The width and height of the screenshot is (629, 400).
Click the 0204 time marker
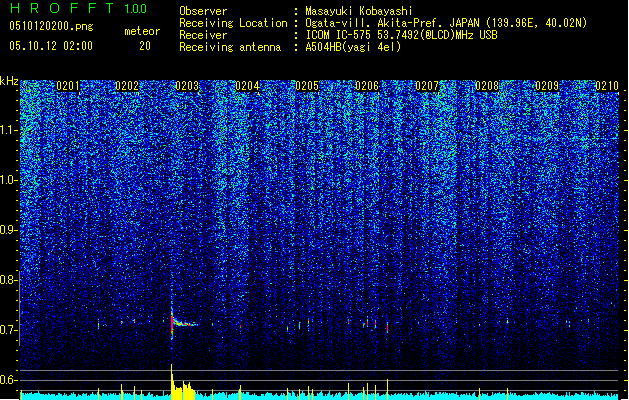pos(247,86)
